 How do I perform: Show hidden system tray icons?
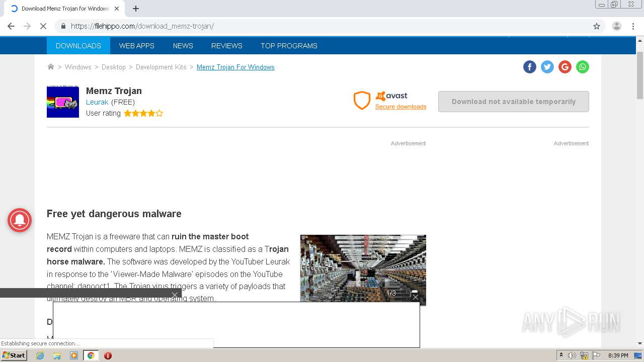coord(561,355)
